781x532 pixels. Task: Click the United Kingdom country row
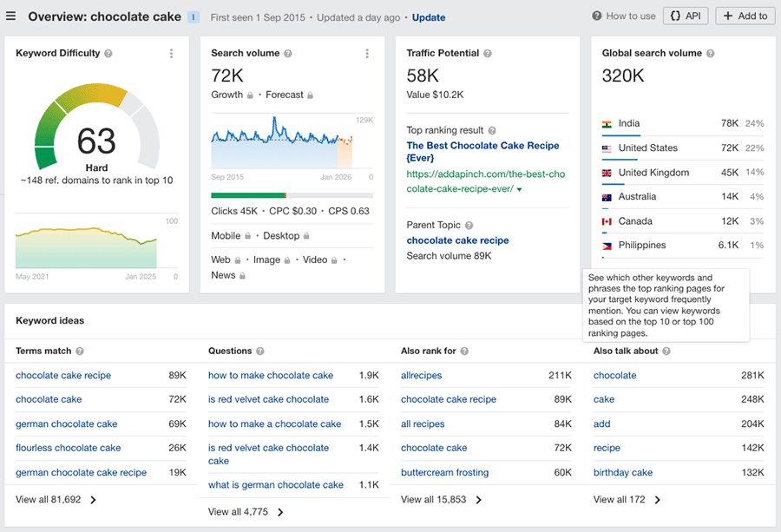(682, 173)
